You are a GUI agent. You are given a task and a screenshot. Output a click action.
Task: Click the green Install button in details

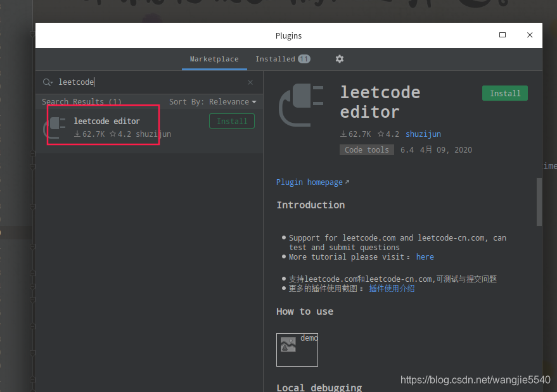[x=505, y=93]
